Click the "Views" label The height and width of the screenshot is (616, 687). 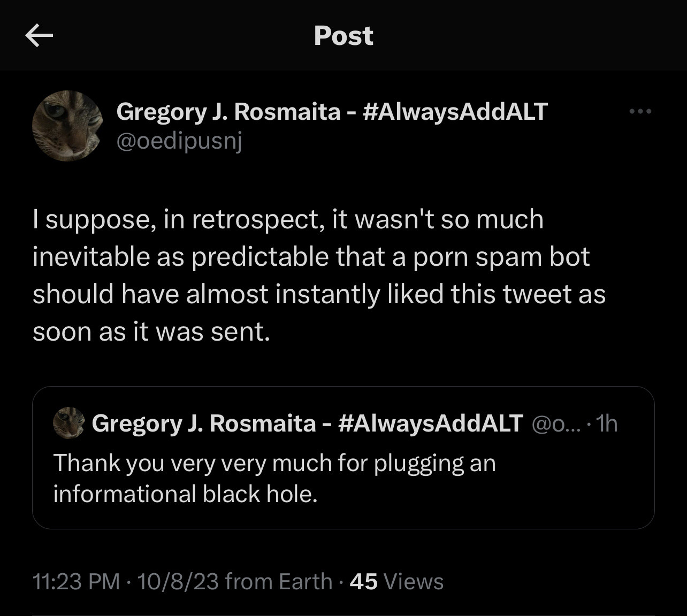(414, 581)
